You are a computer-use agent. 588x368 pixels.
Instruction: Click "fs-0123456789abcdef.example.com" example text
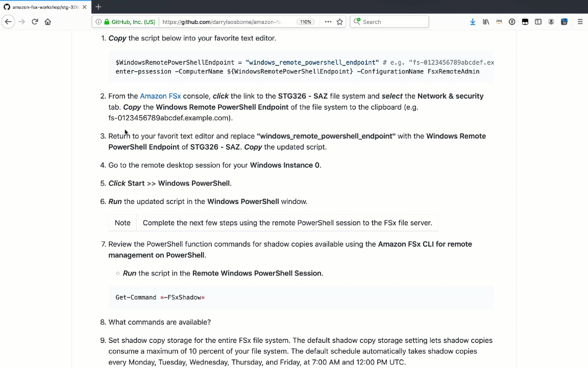[169, 118]
